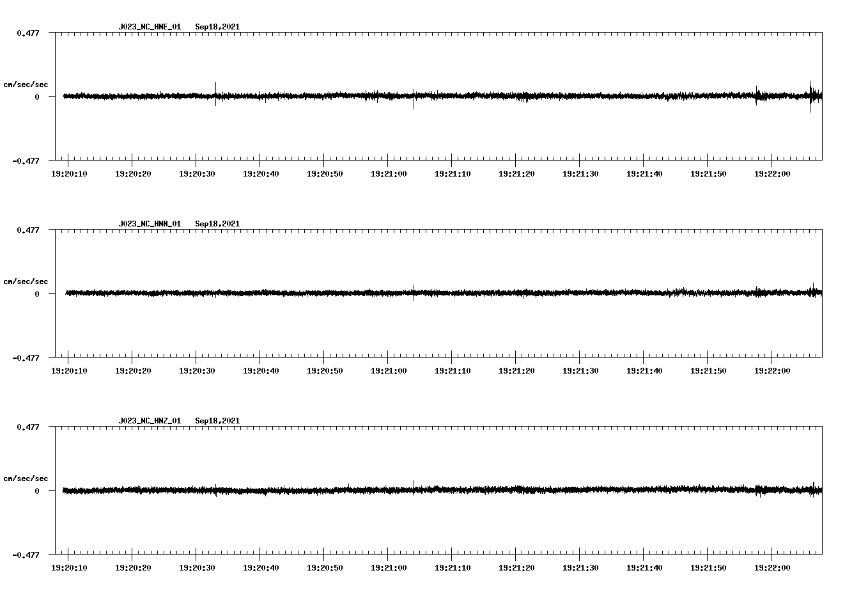Click the zero axis label of the HNN plot
The width and height of the screenshot is (868, 591).
37,294
